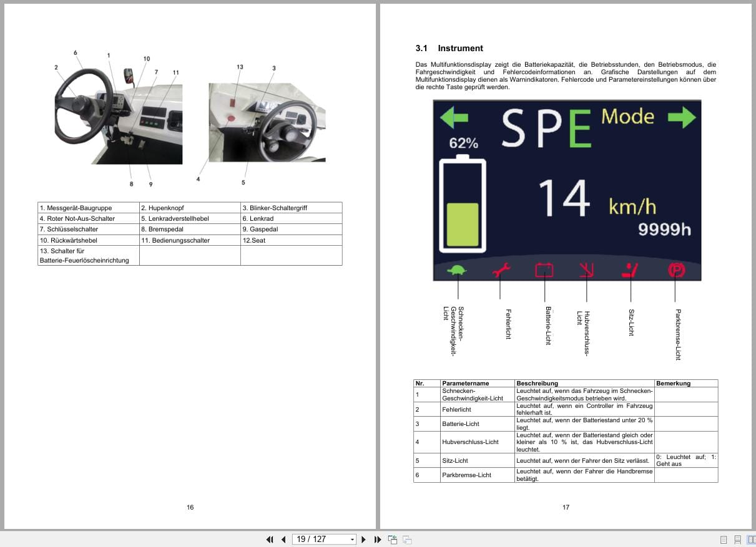The image size is (756, 547).
Task: Open the page number dropdown
Action: pos(352,539)
